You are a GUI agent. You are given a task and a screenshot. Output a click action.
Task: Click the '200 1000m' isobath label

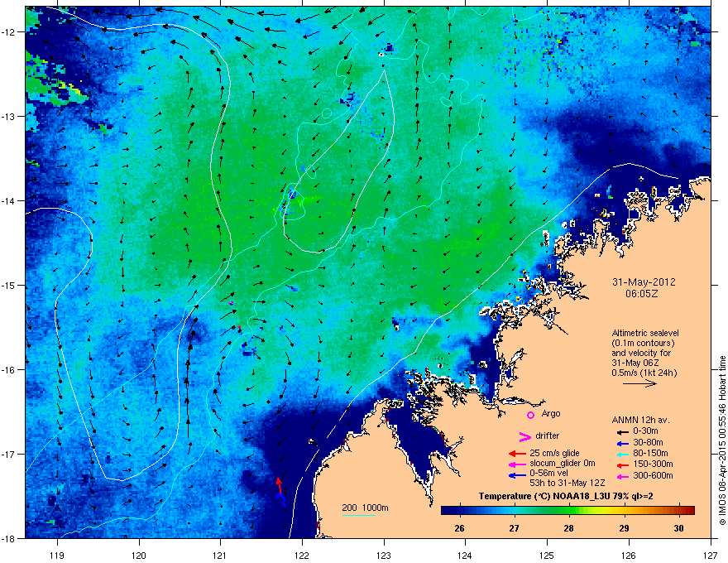click(365, 508)
